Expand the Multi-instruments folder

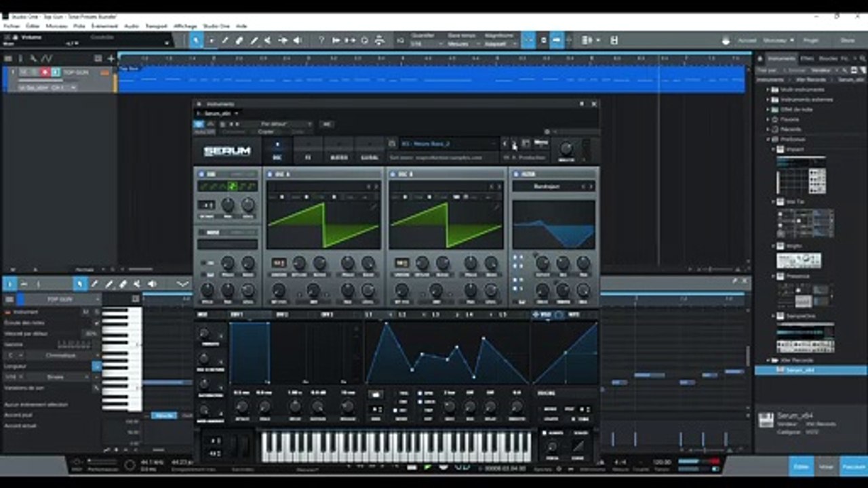tap(769, 89)
